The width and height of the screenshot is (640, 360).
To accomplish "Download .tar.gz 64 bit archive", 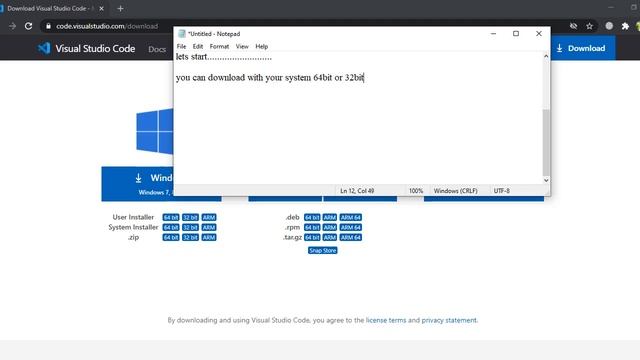I will click(x=312, y=237).
